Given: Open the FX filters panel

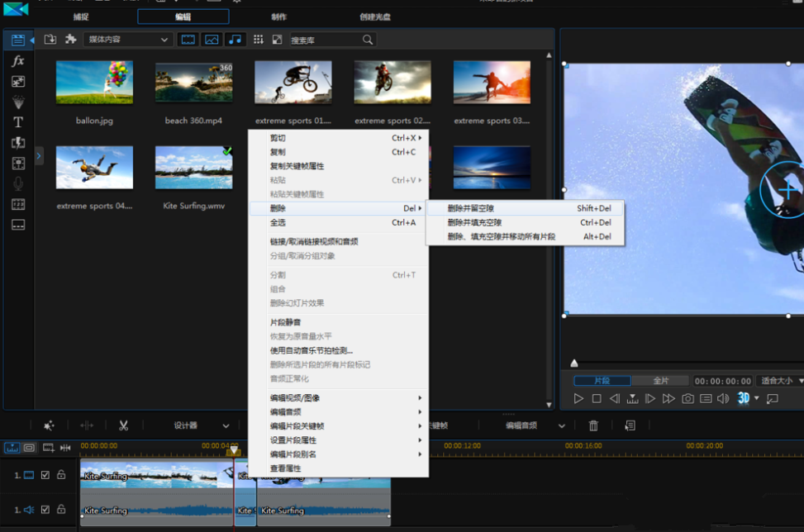Looking at the screenshot, I should [x=17, y=60].
